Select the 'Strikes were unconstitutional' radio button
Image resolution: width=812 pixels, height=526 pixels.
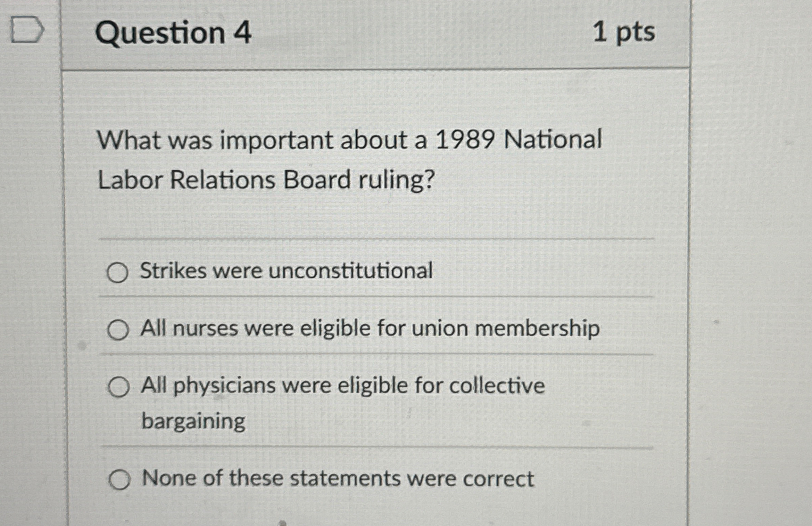(x=117, y=273)
